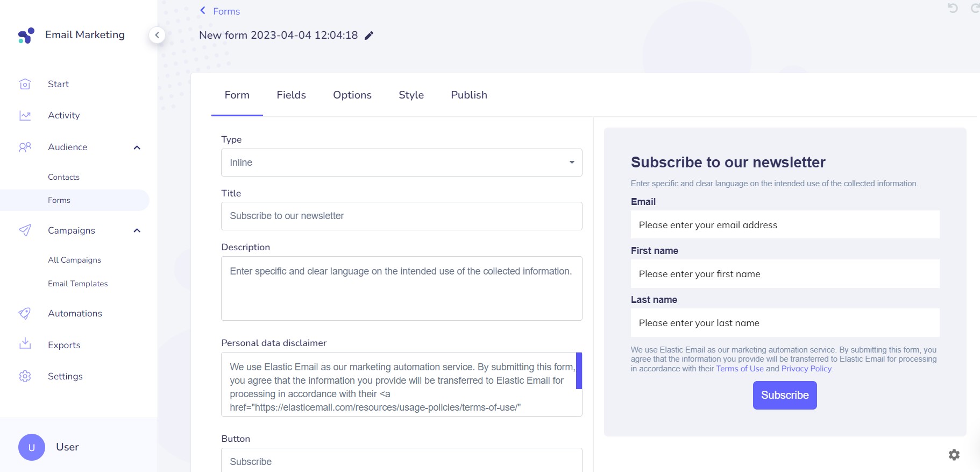Viewport: 980px width, 472px height.
Task: Click the User name in the sidebar
Action: pyautogui.click(x=67, y=447)
